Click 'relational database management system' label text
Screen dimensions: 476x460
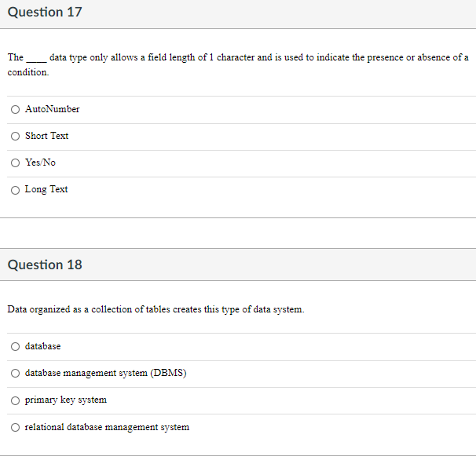click(x=107, y=427)
